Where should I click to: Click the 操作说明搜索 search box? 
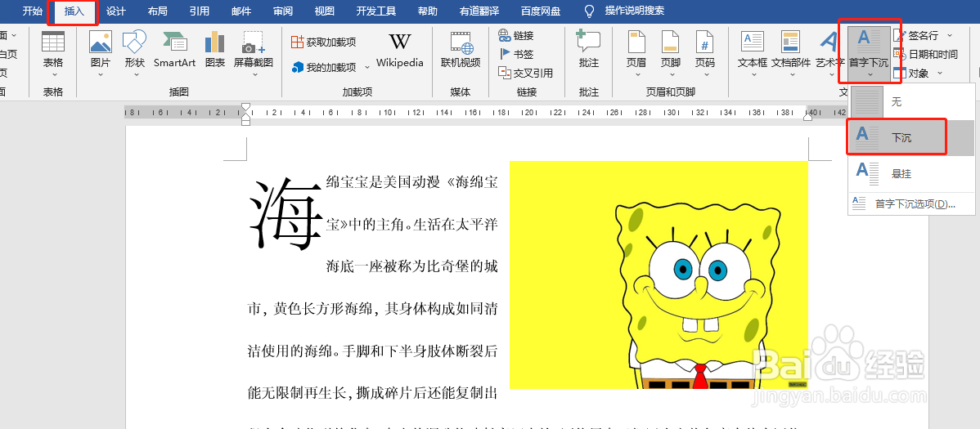[634, 11]
